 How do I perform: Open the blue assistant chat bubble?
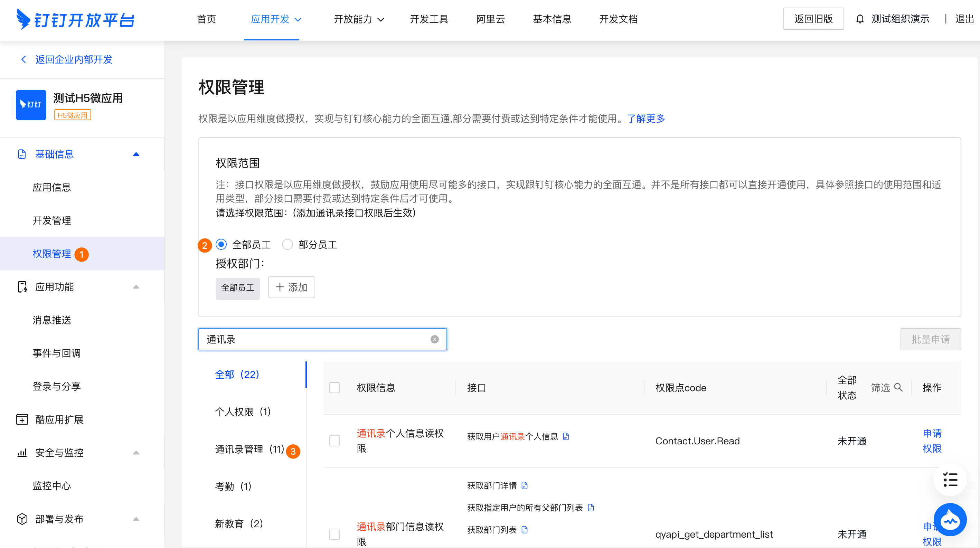[x=950, y=520]
